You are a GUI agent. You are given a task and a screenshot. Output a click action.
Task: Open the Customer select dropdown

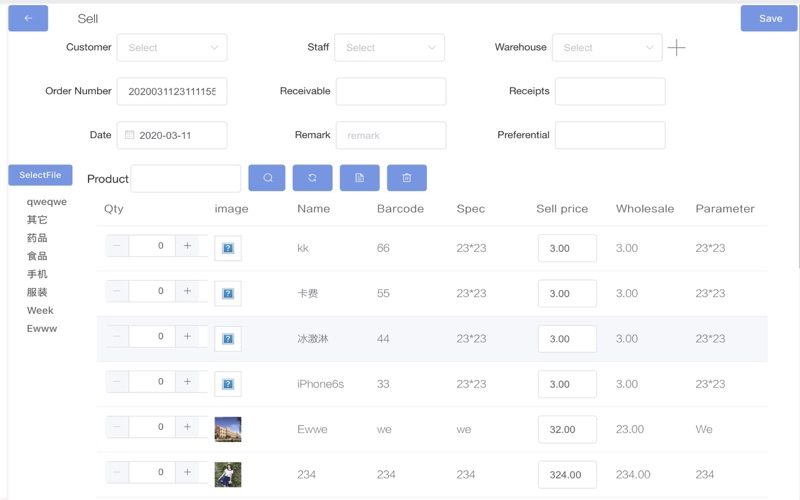[x=172, y=47]
